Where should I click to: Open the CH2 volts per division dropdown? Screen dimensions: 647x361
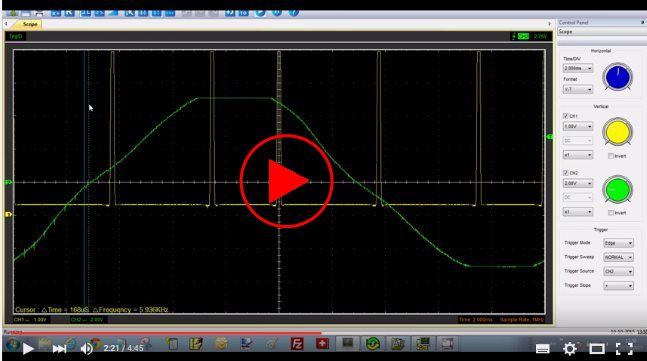click(x=578, y=183)
